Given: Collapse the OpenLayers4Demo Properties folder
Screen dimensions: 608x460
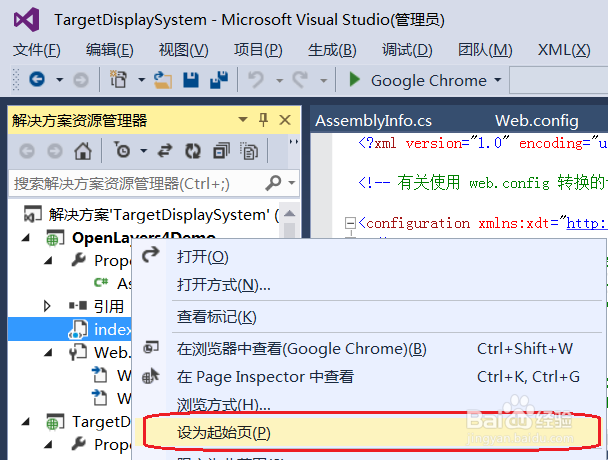Looking at the screenshot, I should tap(48, 261).
